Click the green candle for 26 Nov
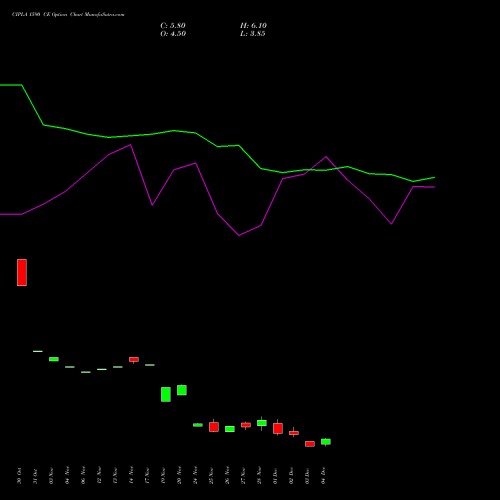This screenshot has height=500, width=500. click(230, 429)
